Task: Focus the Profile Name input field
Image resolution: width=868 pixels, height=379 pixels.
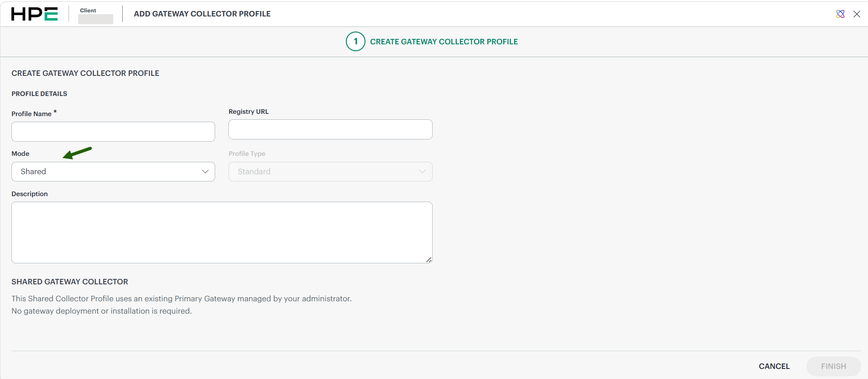Action: (x=113, y=132)
